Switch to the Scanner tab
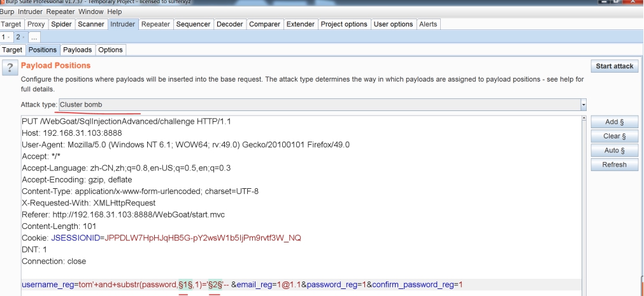644x296 pixels. pyautogui.click(x=90, y=24)
